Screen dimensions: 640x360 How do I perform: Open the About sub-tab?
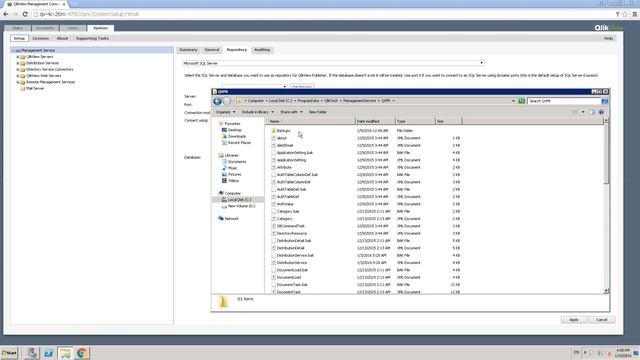coord(62,38)
